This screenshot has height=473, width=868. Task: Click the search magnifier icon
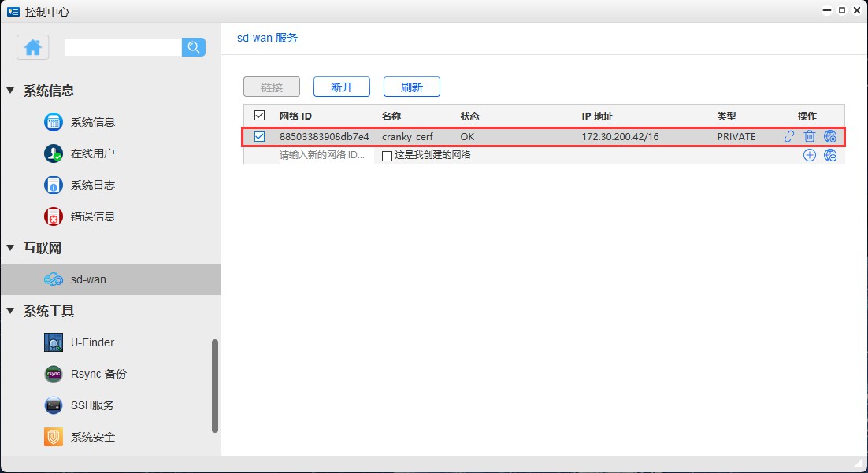tap(193, 47)
